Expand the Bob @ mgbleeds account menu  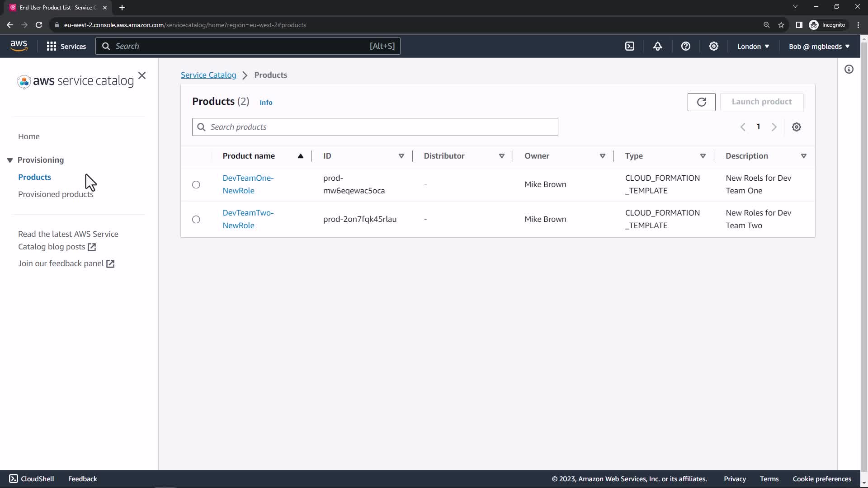819,46
